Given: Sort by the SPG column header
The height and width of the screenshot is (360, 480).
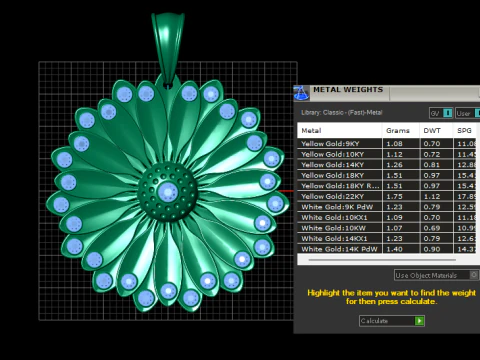Looking at the screenshot, I should [x=465, y=131].
